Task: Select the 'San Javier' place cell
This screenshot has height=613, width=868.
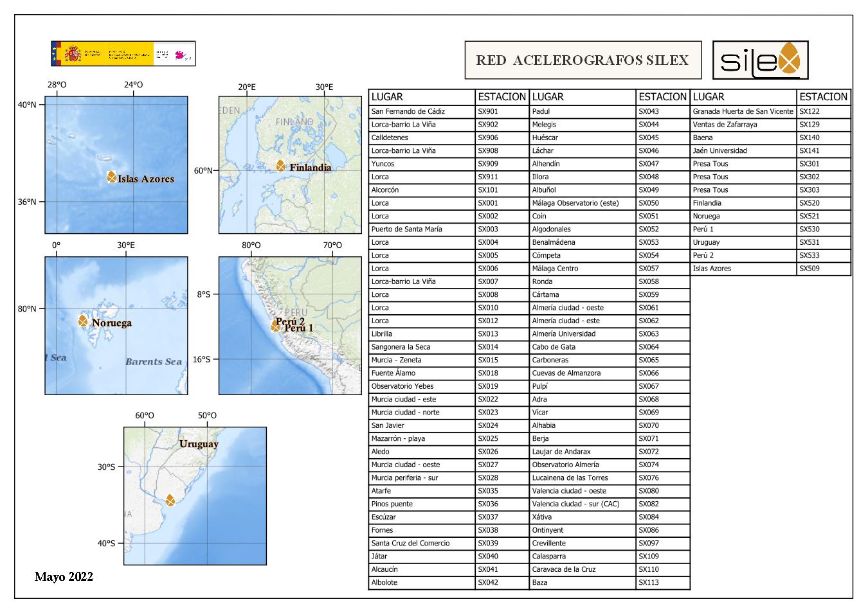Action: click(x=422, y=425)
